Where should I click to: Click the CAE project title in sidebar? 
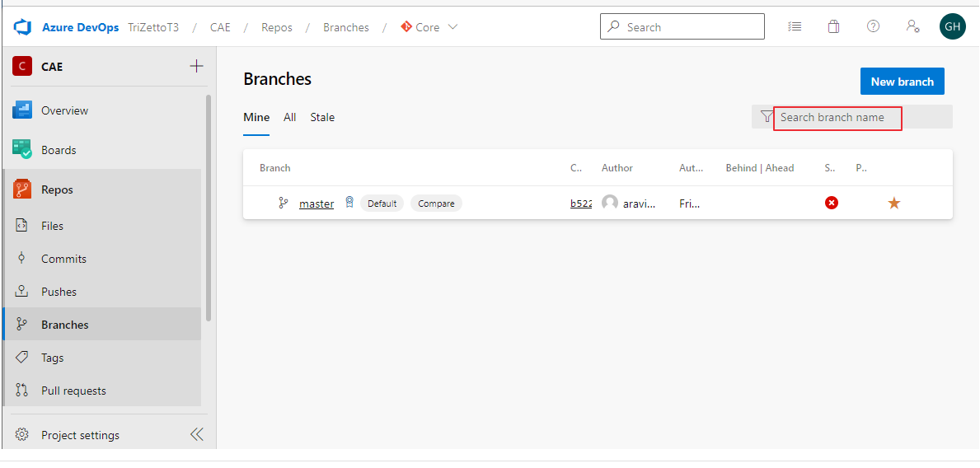click(52, 66)
